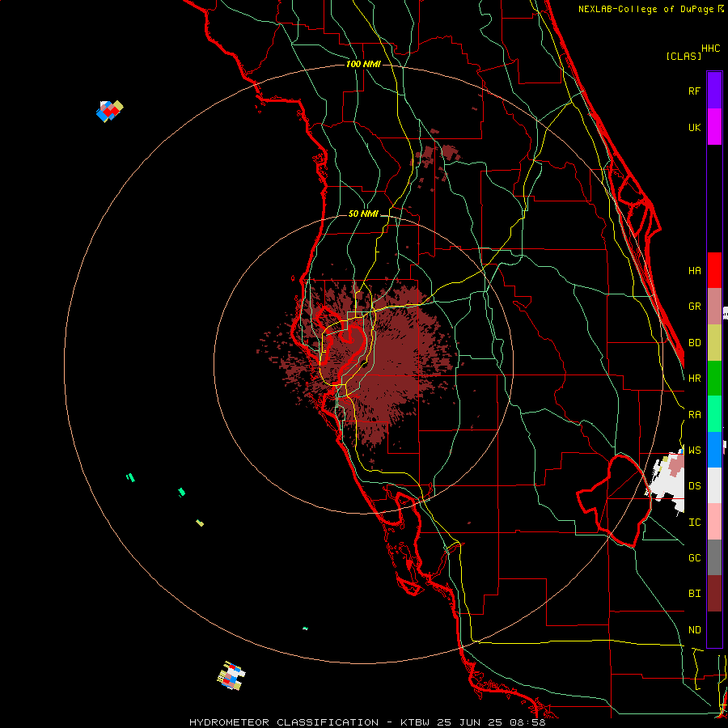The height and width of the screenshot is (728, 728).
Task: Click the BD yellow legend swatch
Action: tap(714, 343)
